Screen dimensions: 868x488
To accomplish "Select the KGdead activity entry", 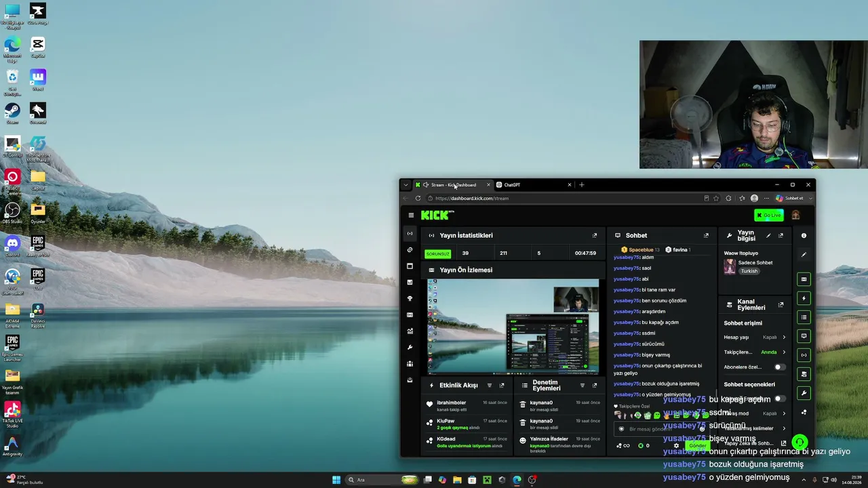I will (467, 442).
